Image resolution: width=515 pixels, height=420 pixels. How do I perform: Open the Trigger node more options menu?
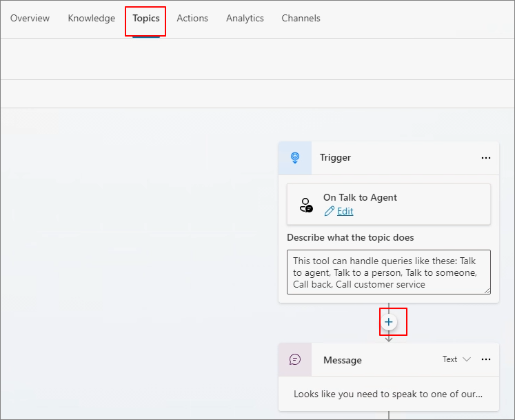486,158
